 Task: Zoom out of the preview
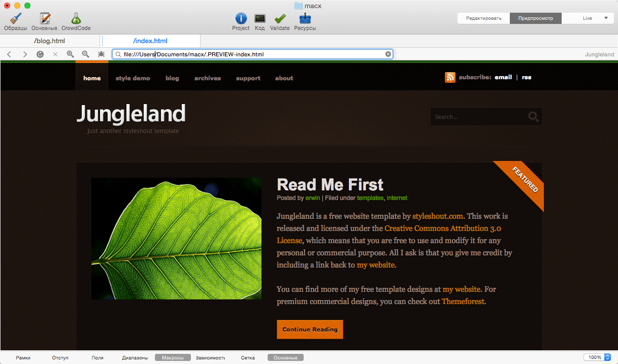pos(86,54)
